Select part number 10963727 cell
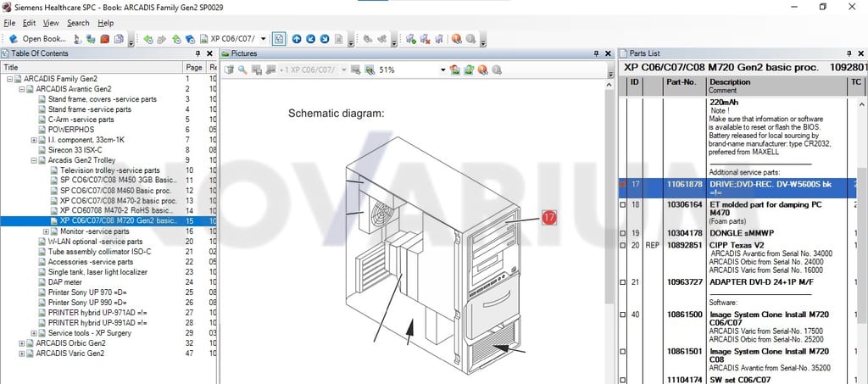Screen dimensions: 868x384 [x=684, y=282]
